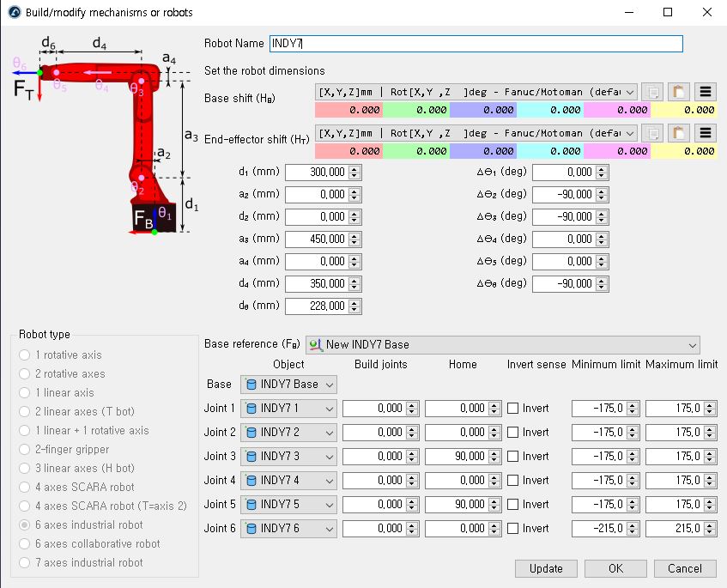This screenshot has height=588, width=727.
Task: Open the hamburger menu for End-effector shift
Action: (706, 133)
